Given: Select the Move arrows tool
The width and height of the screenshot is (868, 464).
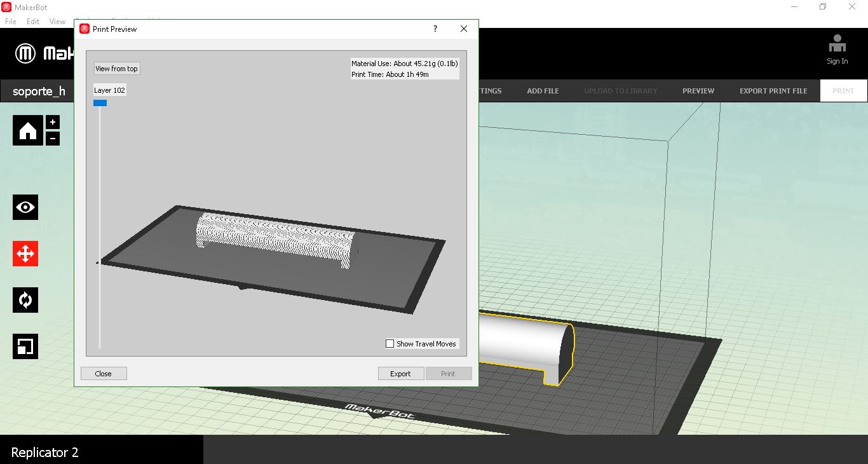Looking at the screenshot, I should click(25, 254).
